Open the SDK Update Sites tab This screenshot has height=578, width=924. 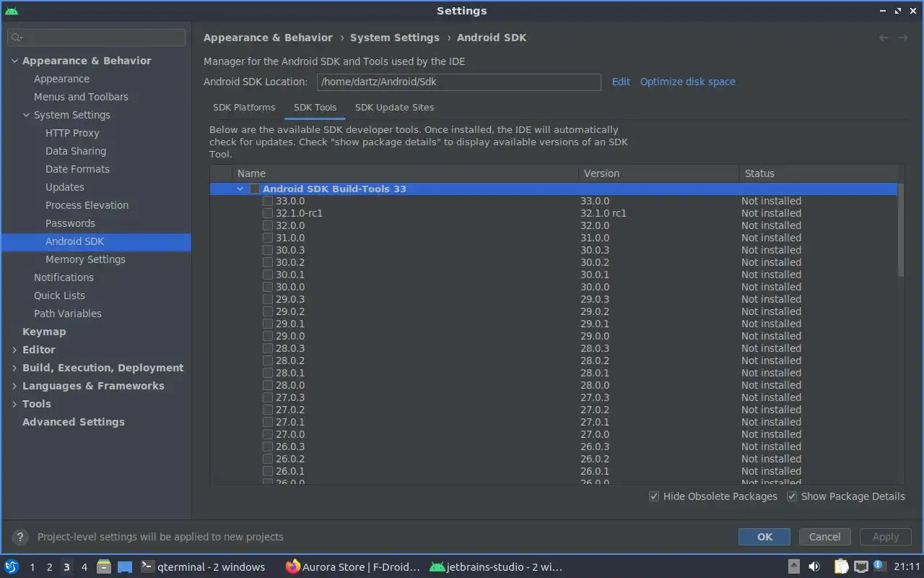click(394, 107)
